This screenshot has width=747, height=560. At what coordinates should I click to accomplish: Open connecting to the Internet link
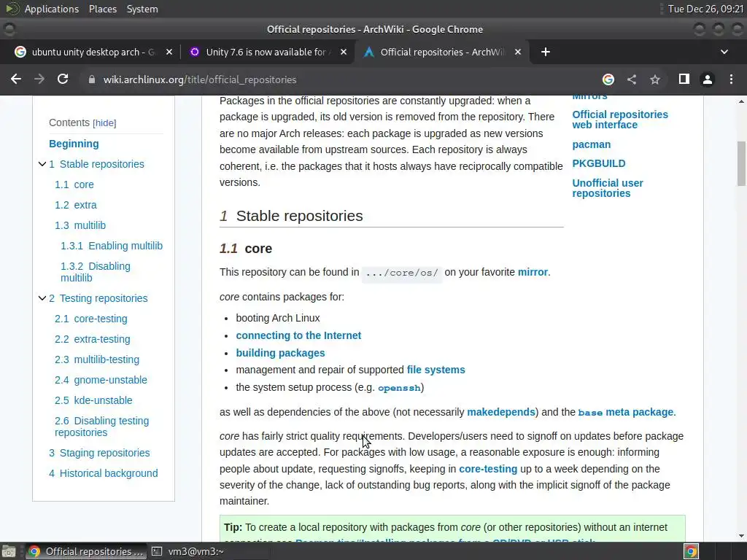(x=298, y=335)
